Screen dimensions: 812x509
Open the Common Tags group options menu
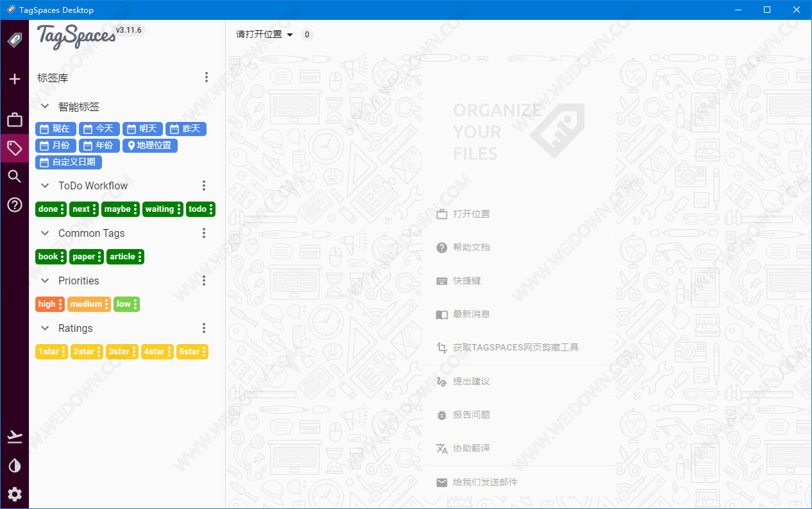coord(204,233)
